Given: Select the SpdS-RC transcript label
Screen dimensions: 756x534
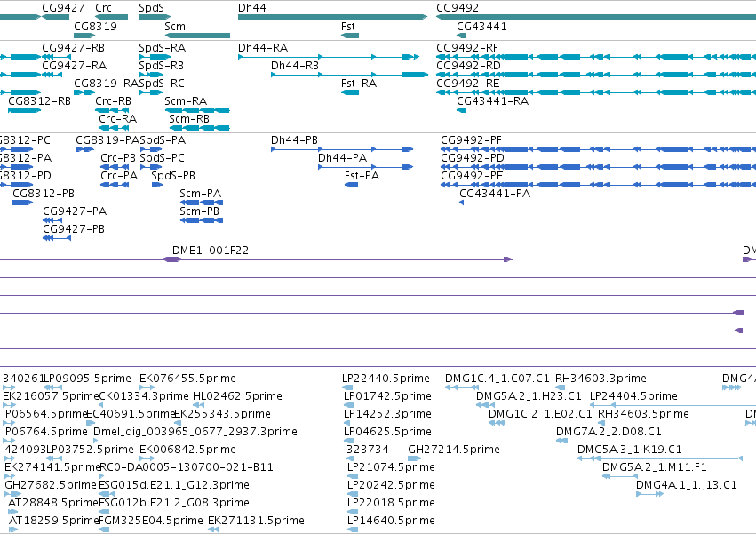Looking at the screenshot, I should [162, 84].
